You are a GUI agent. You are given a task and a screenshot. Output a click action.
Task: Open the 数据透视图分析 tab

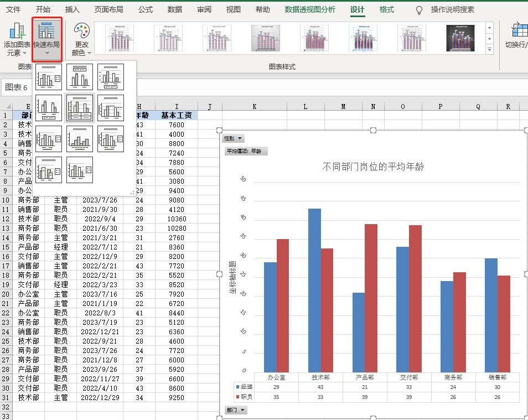[310, 10]
